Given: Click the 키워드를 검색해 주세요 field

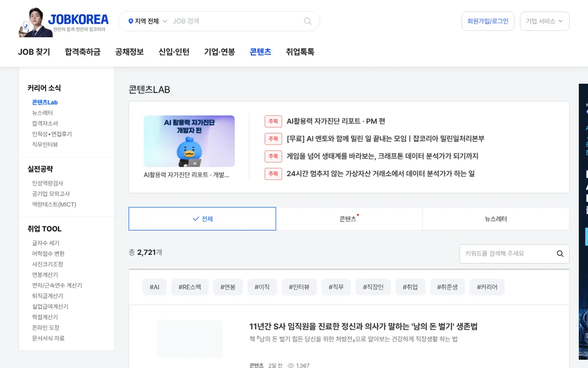Looking at the screenshot, I should (x=507, y=254).
